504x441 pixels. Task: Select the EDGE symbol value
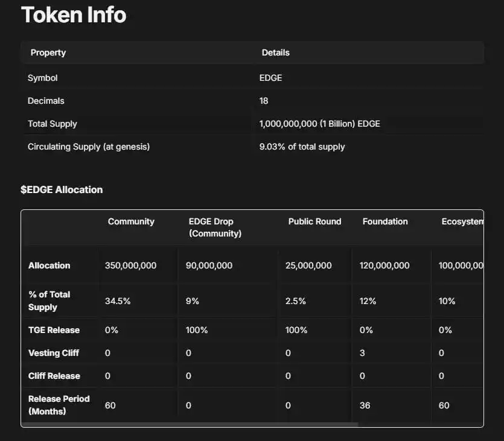click(270, 78)
